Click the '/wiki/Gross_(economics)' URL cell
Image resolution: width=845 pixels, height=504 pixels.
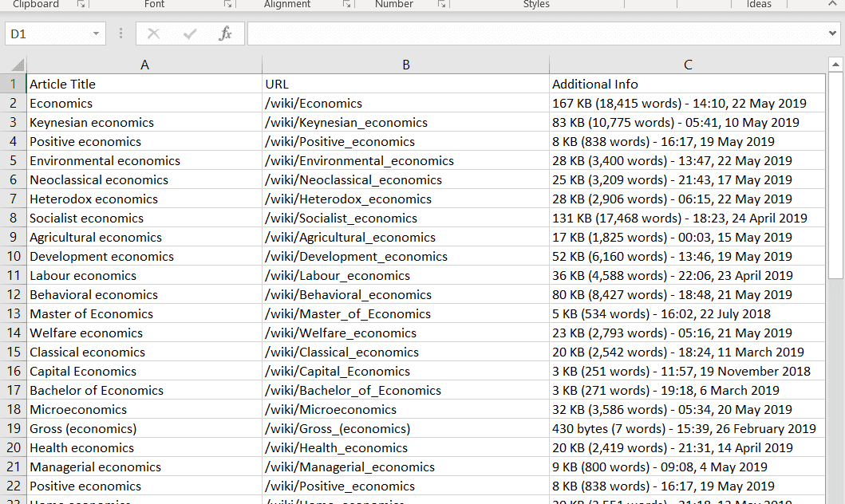click(406, 428)
